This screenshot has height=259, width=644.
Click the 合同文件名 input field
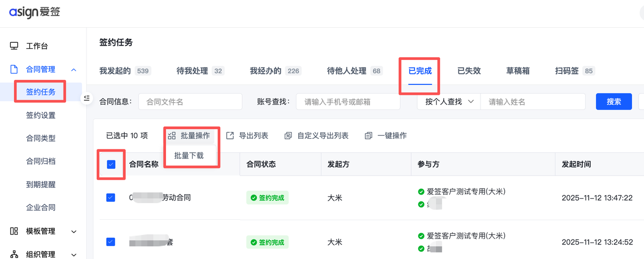coord(190,102)
